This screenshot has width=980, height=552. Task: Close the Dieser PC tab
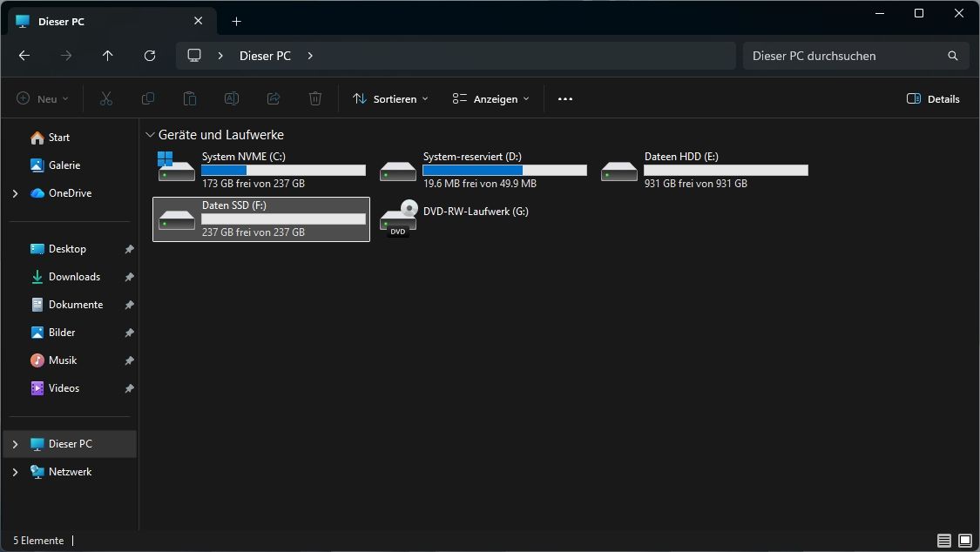coord(198,21)
